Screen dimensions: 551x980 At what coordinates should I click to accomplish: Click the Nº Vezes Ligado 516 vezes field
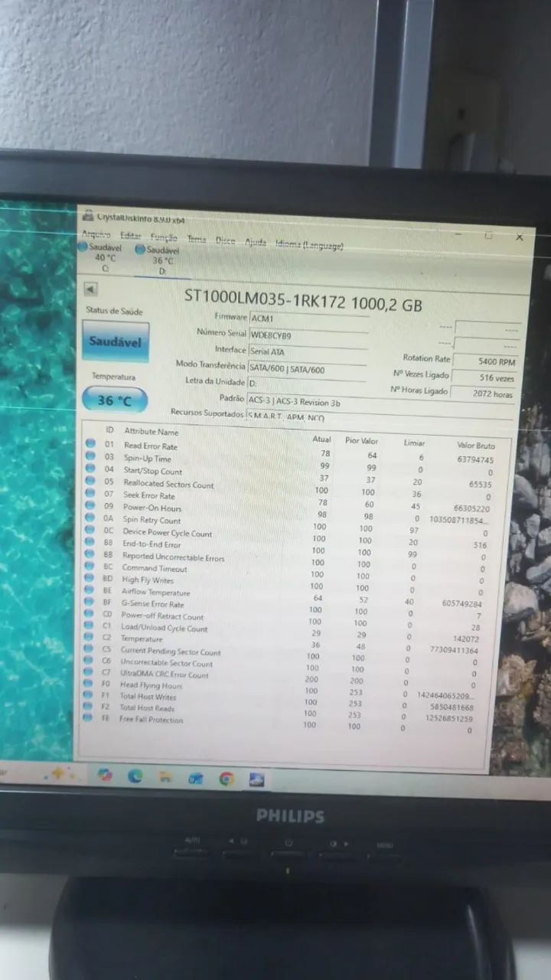[x=484, y=377]
